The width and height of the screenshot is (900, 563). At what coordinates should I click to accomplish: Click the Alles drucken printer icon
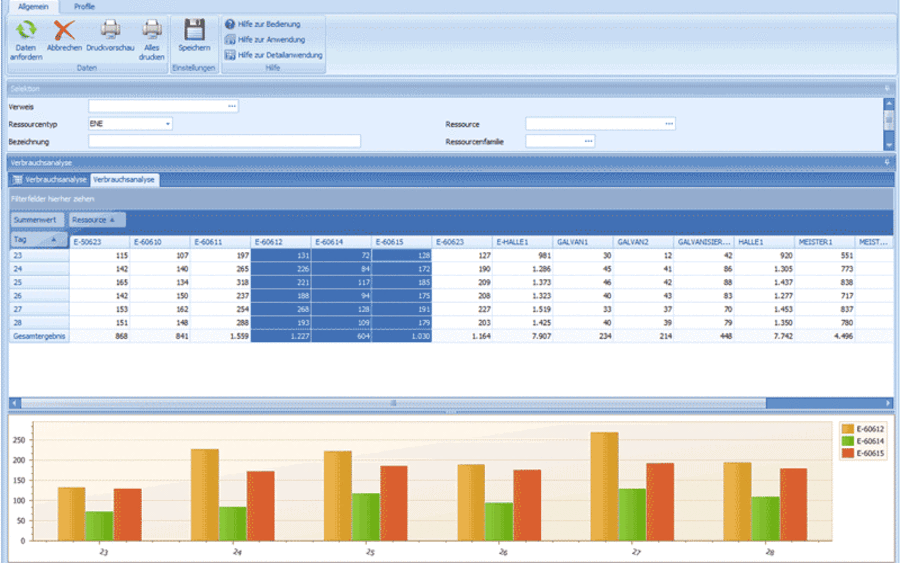(152, 30)
